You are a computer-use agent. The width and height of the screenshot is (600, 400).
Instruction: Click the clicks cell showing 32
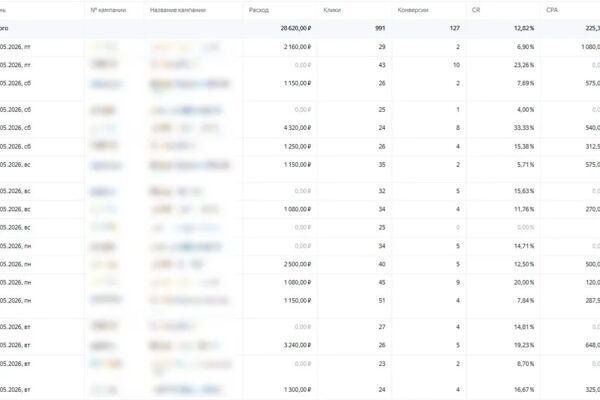382,191
